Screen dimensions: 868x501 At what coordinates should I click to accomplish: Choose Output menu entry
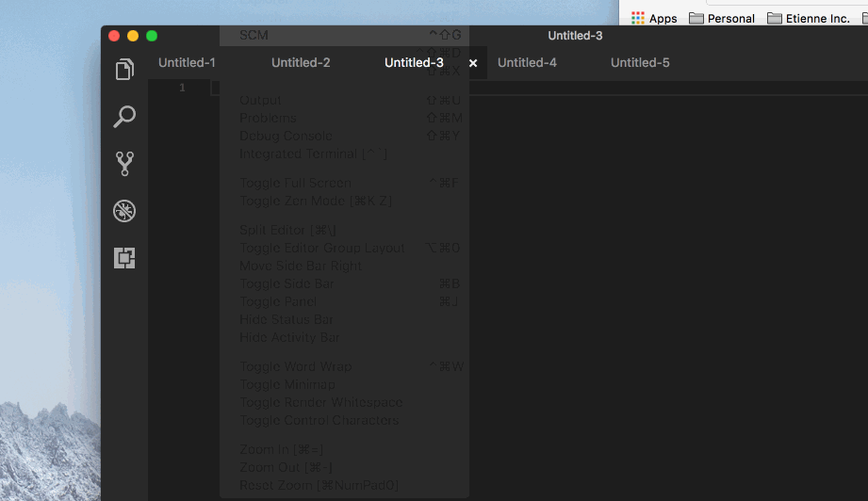pyautogui.click(x=344, y=100)
